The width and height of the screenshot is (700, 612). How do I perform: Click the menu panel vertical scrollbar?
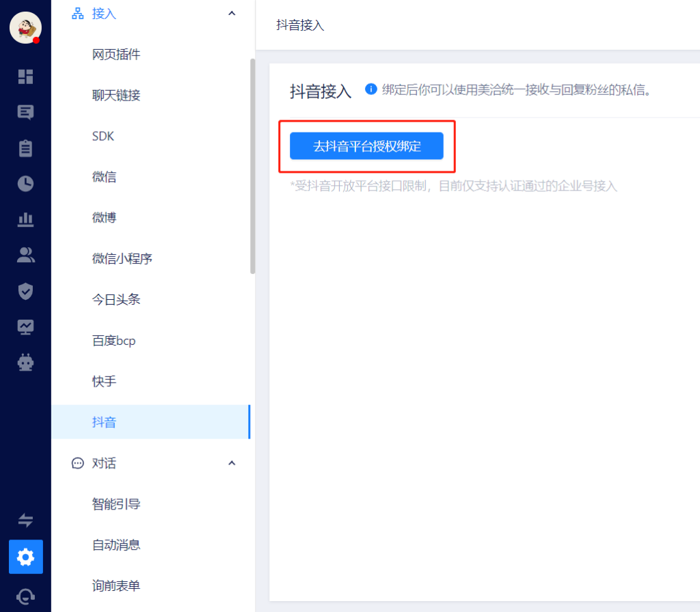pyautogui.click(x=253, y=166)
